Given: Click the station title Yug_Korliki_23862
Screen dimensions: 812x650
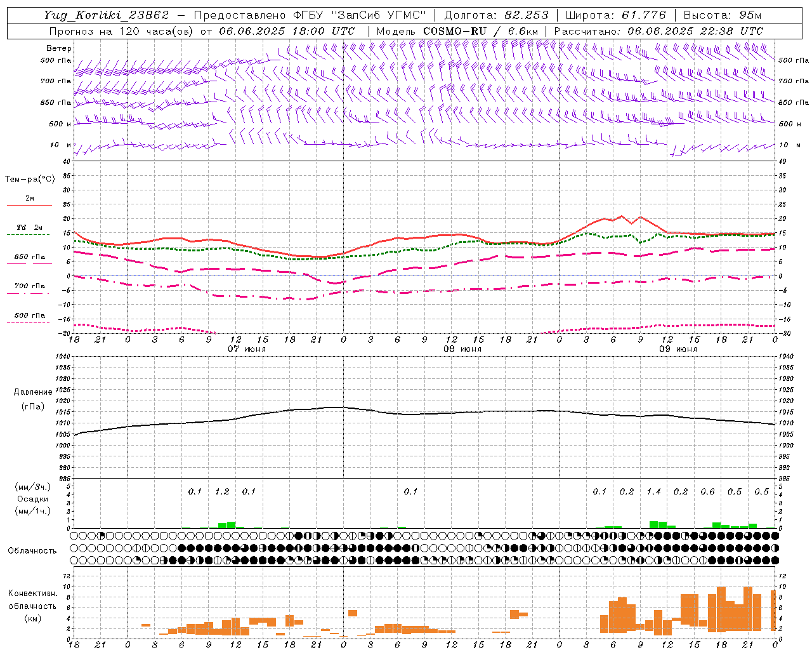Looking at the screenshot, I should click(107, 15).
